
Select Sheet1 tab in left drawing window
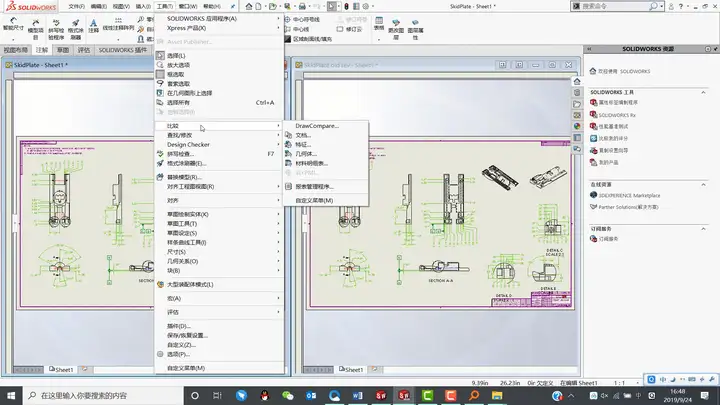[61, 369]
